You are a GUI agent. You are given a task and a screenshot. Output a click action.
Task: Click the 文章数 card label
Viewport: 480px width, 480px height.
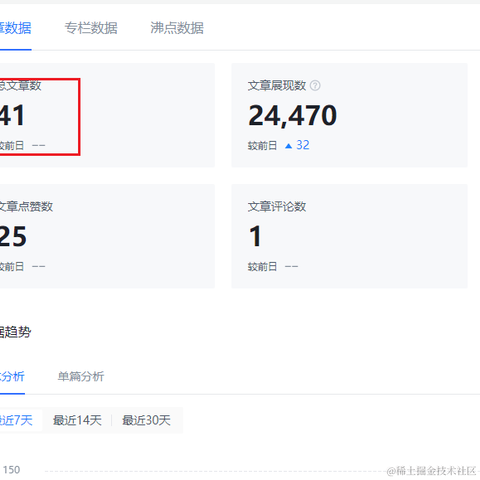coord(20,86)
